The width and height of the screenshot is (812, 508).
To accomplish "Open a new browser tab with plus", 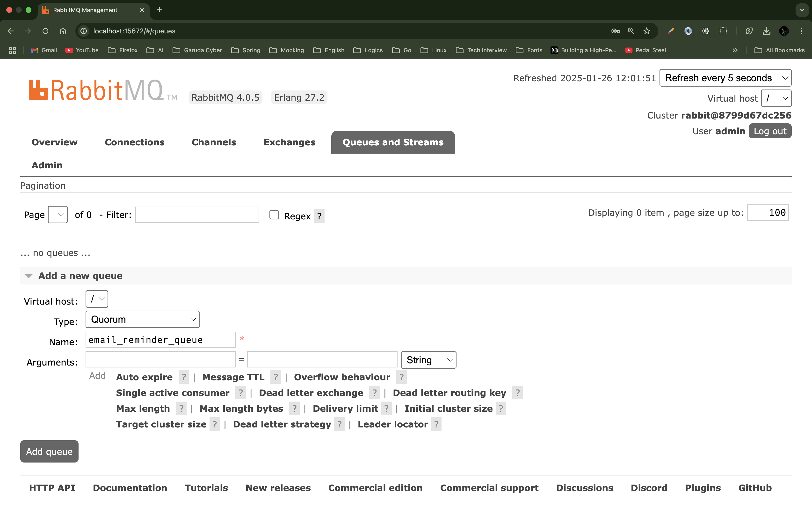I will coord(159,10).
